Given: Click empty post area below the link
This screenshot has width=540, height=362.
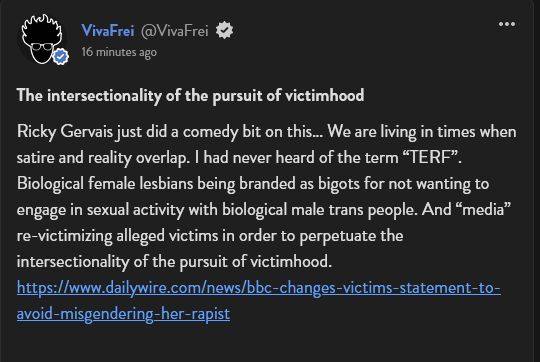Looking at the screenshot, I should click(x=267, y=343).
